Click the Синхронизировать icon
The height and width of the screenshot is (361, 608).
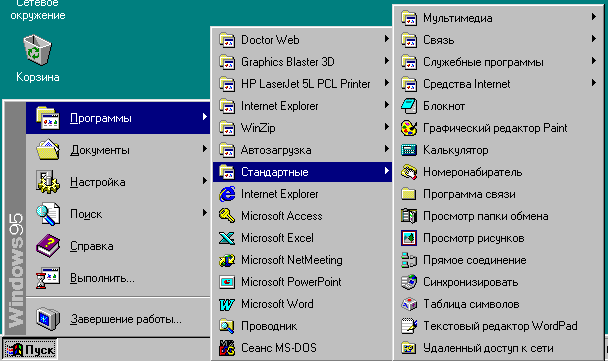pyautogui.click(x=409, y=282)
